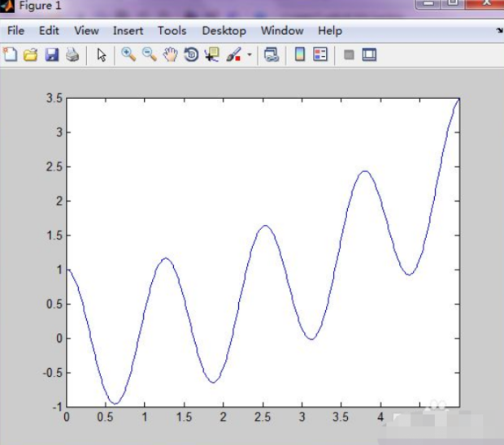This screenshot has width=504, height=445.
Task: Open the File menu
Action: pos(15,31)
